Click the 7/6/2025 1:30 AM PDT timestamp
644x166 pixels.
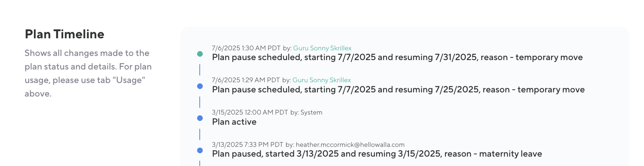click(246, 48)
